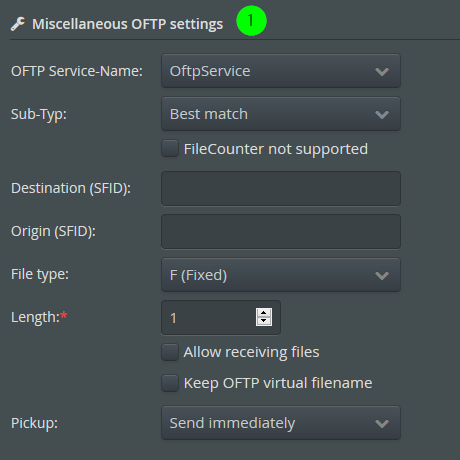Image resolution: width=460 pixels, height=460 pixels.
Task: Expand the Best match Sub-Typ dropdown
Action: click(x=281, y=114)
